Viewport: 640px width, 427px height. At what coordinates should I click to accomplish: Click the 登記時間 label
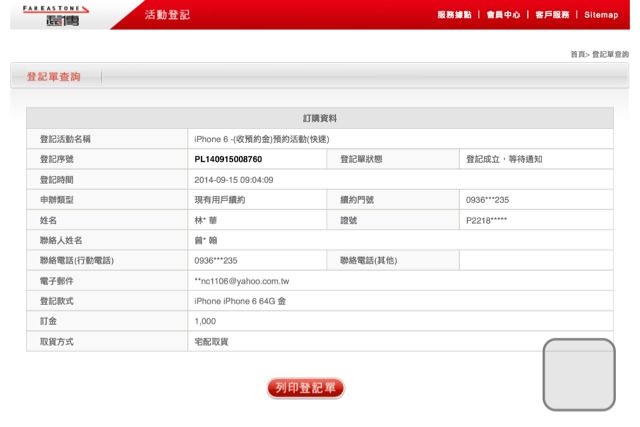point(56,180)
